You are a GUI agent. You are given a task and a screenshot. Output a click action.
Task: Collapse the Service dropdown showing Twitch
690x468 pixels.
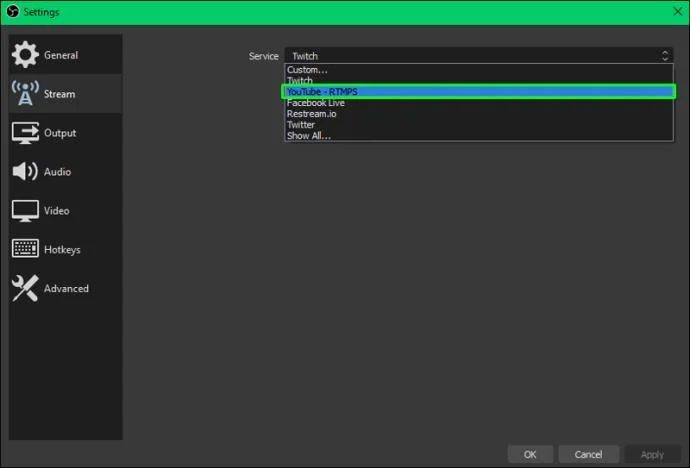[479, 55]
